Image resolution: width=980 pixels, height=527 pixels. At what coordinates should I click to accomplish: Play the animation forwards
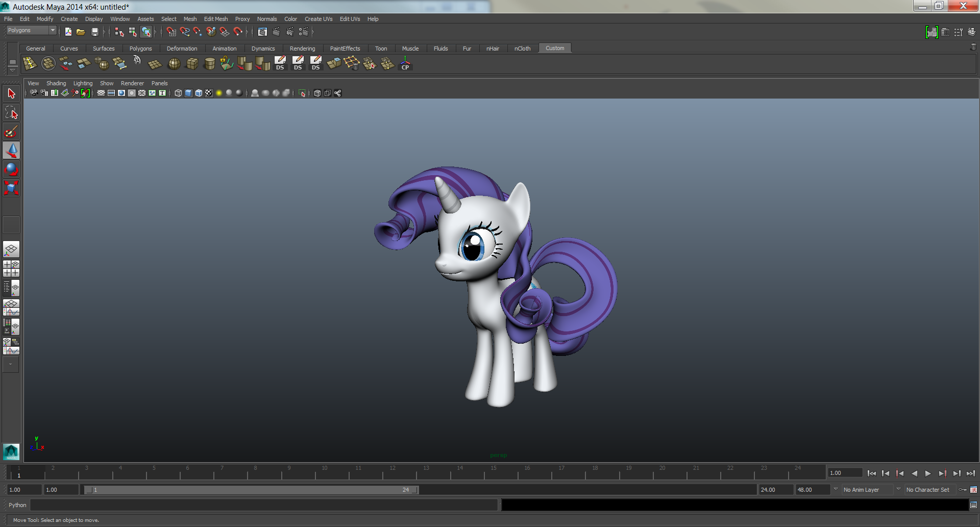(928, 473)
